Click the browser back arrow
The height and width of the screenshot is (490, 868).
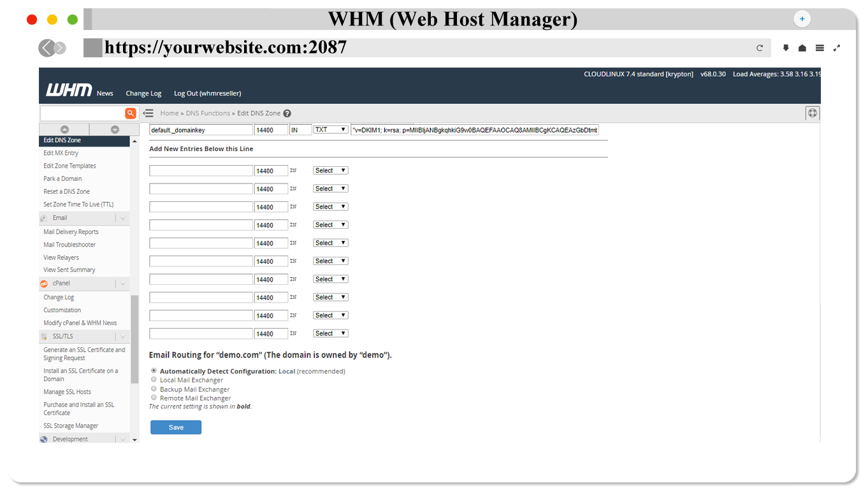[x=47, y=48]
